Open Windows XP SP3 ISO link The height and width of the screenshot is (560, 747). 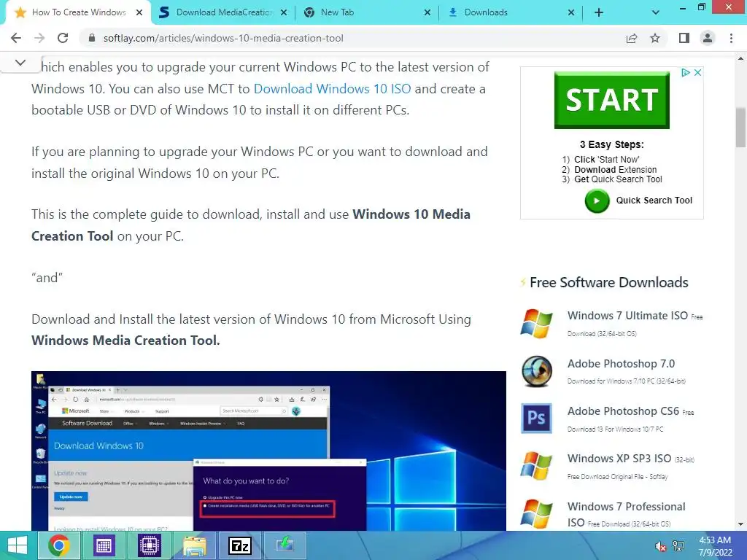[x=619, y=459]
